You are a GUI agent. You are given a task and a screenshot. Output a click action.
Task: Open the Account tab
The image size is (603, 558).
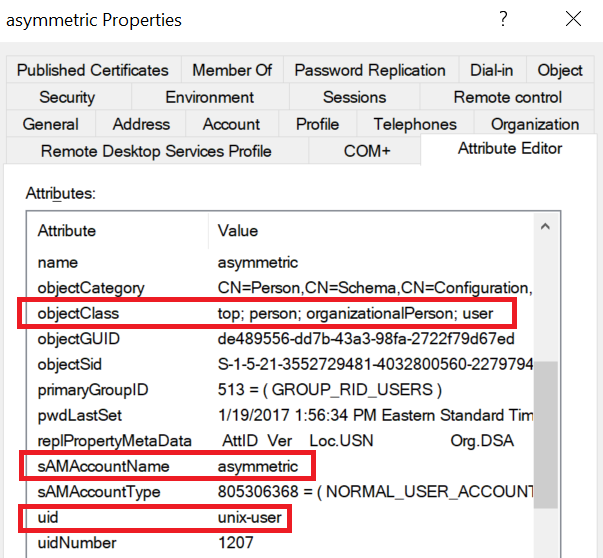pos(231,124)
